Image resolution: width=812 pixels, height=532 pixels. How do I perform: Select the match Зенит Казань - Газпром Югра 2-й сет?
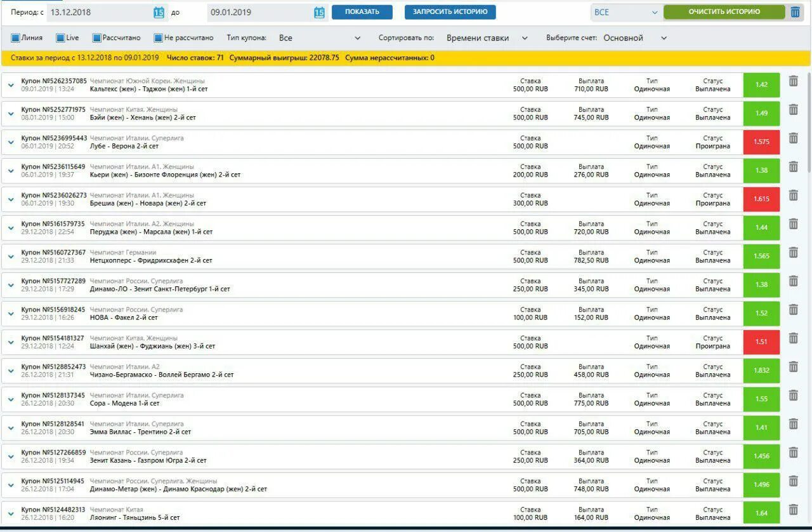148,460
